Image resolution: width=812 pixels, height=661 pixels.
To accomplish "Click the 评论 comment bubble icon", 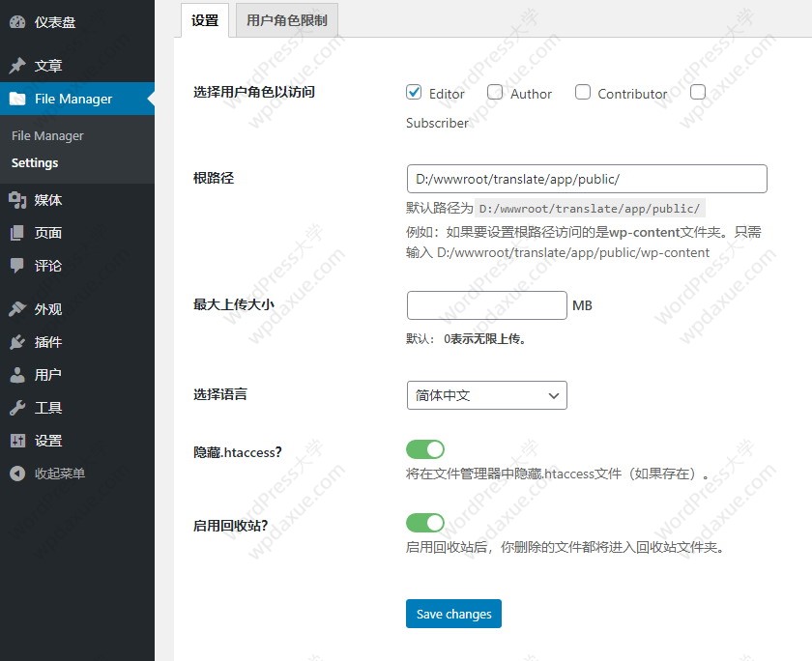I will point(17,266).
